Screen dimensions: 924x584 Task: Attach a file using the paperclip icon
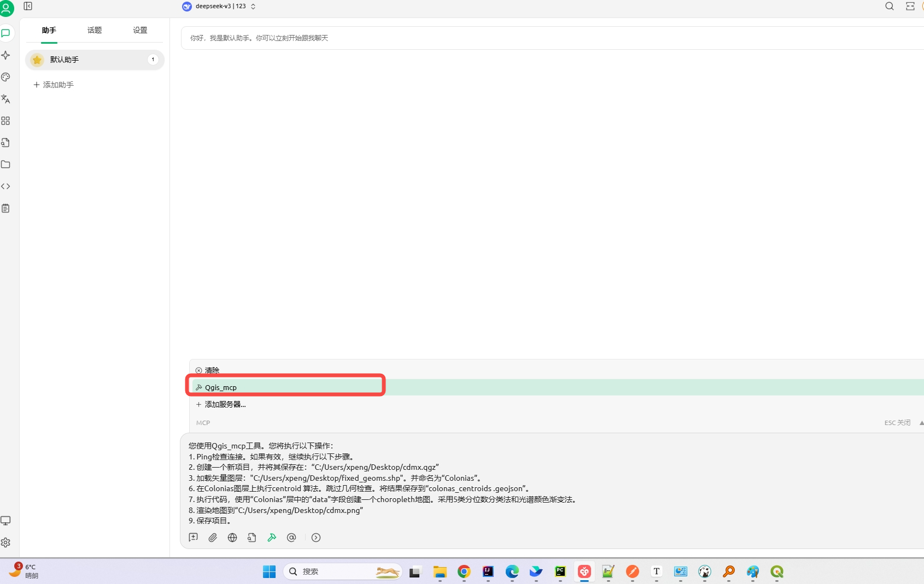tap(213, 538)
